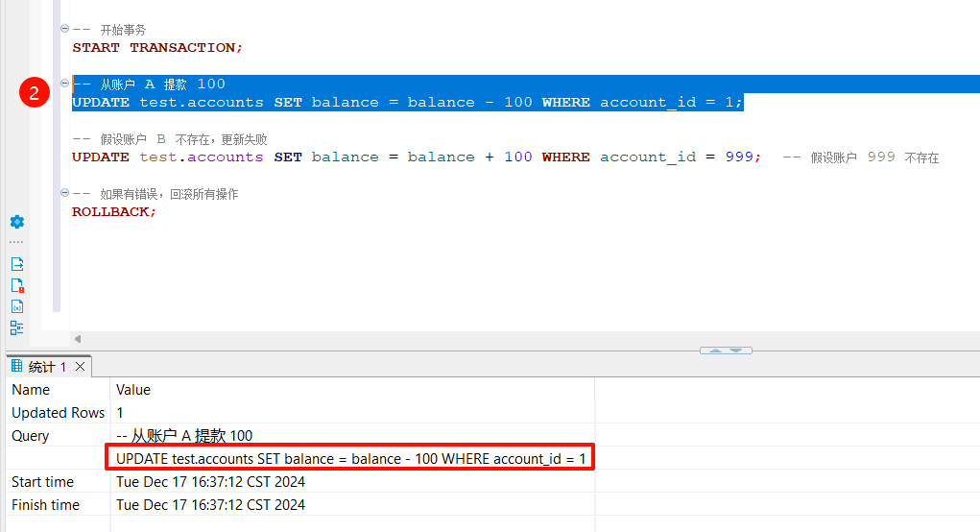The height and width of the screenshot is (532, 980).
Task: Close the 统计 1 tab
Action: click(81, 367)
